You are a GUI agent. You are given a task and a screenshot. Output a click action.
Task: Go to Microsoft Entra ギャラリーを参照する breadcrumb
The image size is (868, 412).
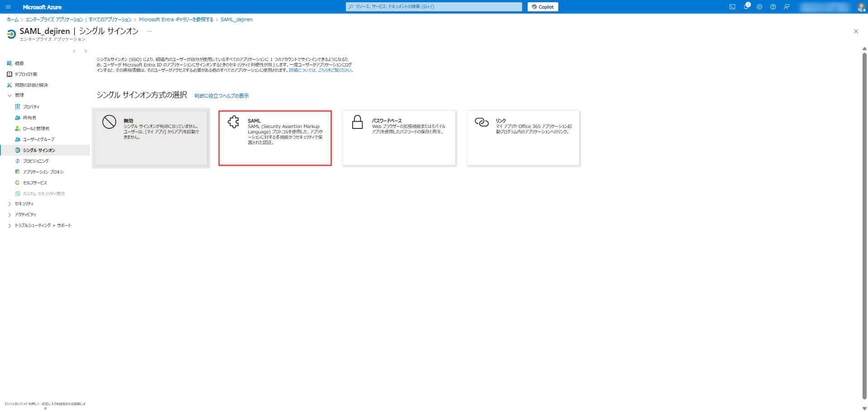[x=176, y=19]
